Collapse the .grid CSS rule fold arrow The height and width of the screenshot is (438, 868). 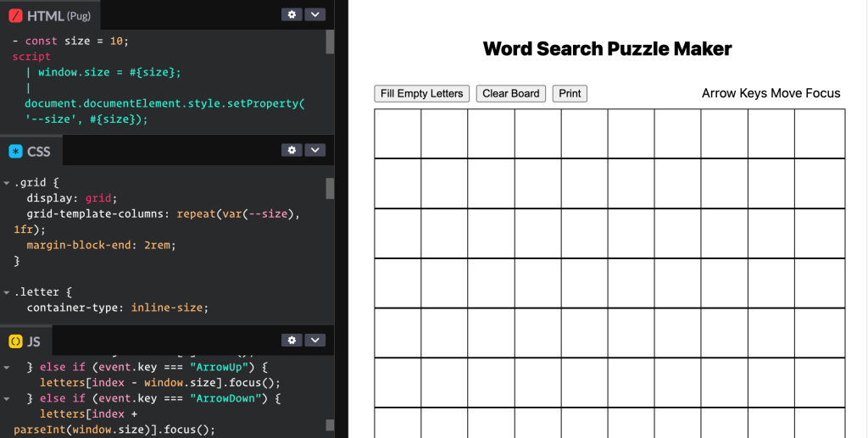coord(7,183)
